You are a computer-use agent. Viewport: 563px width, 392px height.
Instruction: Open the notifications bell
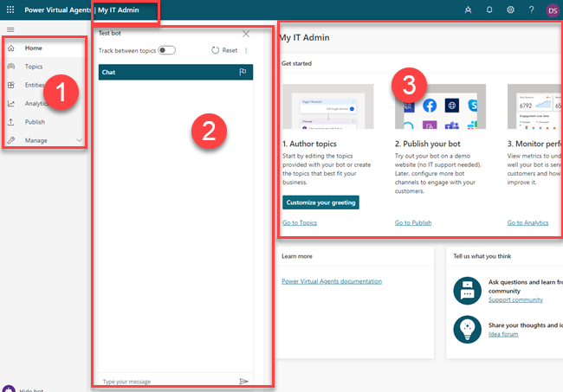(x=489, y=10)
